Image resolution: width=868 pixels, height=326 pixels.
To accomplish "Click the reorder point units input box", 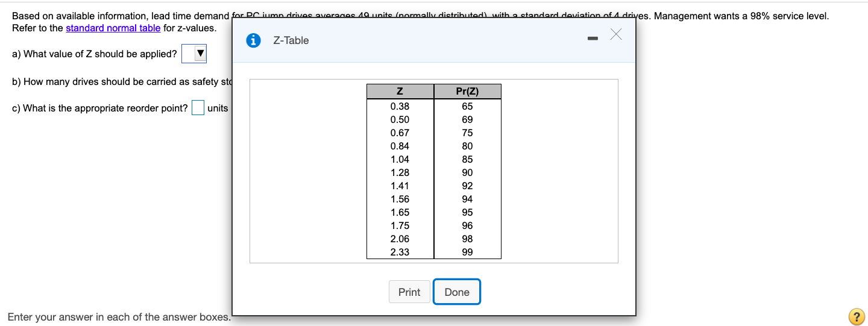I will 198,108.
